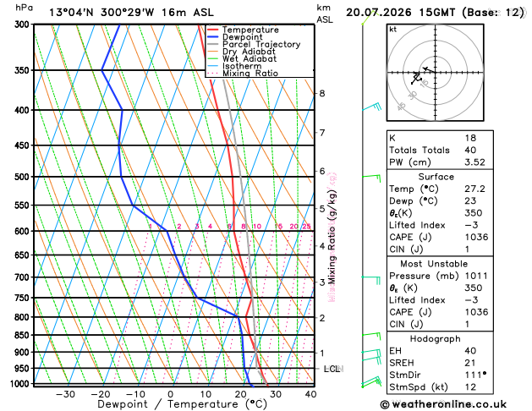Click the '500' hPa pressure axis label
This screenshot has height=411, width=532.
24,177
